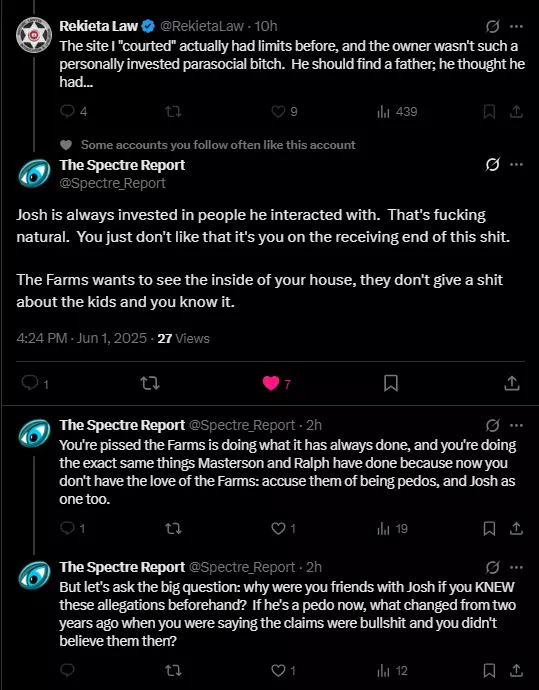539x690 pixels.
Task: Share the Rekieta Law post
Action: coord(516,111)
